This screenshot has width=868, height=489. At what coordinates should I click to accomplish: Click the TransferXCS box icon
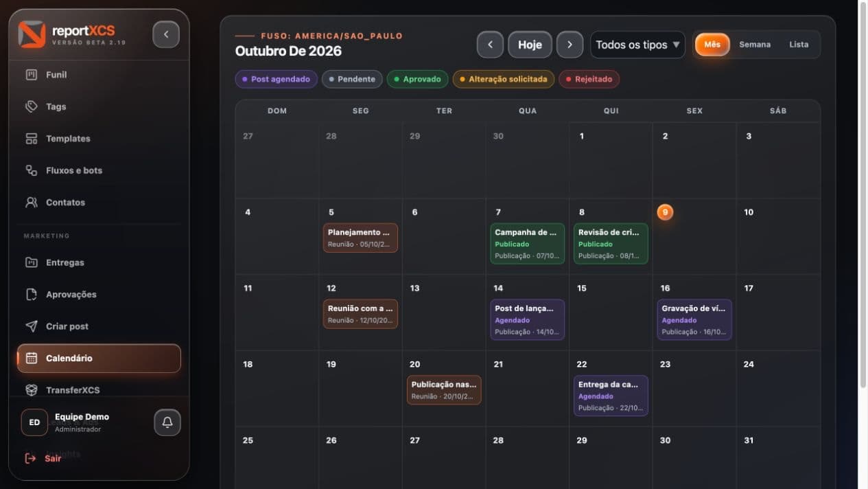pos(31,390)
